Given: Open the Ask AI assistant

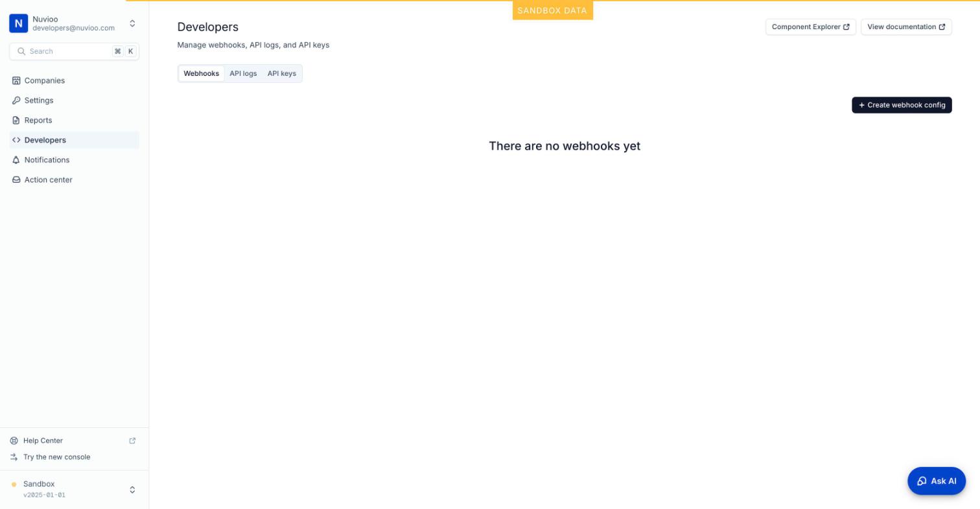Looking at the screenshot, I should pyautogui.click(x=937, y=481).
